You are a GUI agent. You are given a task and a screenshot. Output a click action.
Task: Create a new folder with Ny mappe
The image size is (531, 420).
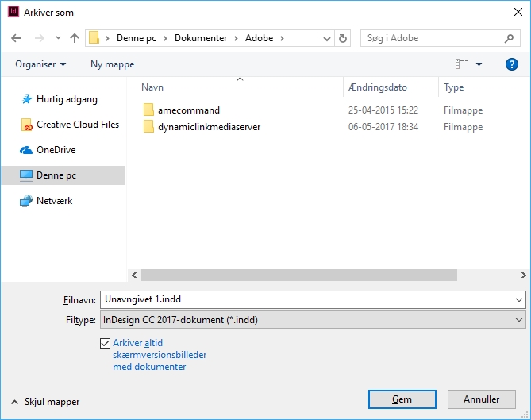[113, 64]
